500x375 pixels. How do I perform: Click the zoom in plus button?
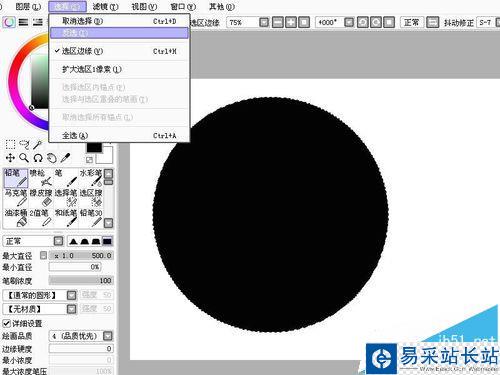tap(291, 22)
